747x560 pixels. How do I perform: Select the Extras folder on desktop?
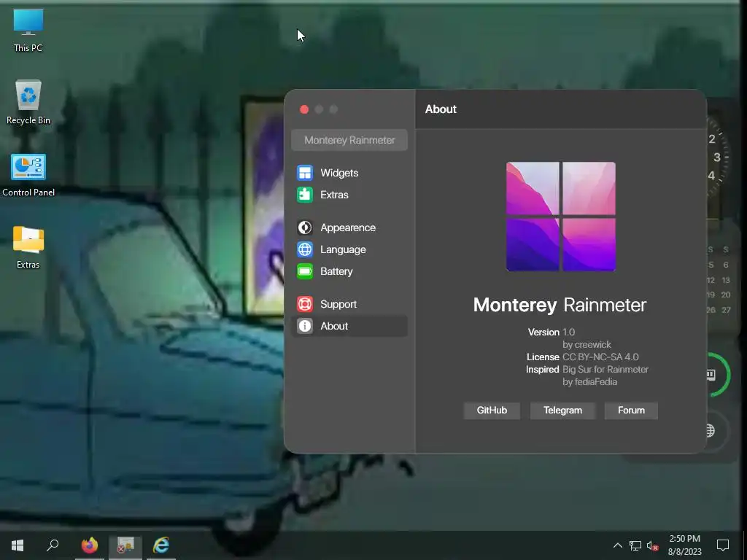[28, 248]
